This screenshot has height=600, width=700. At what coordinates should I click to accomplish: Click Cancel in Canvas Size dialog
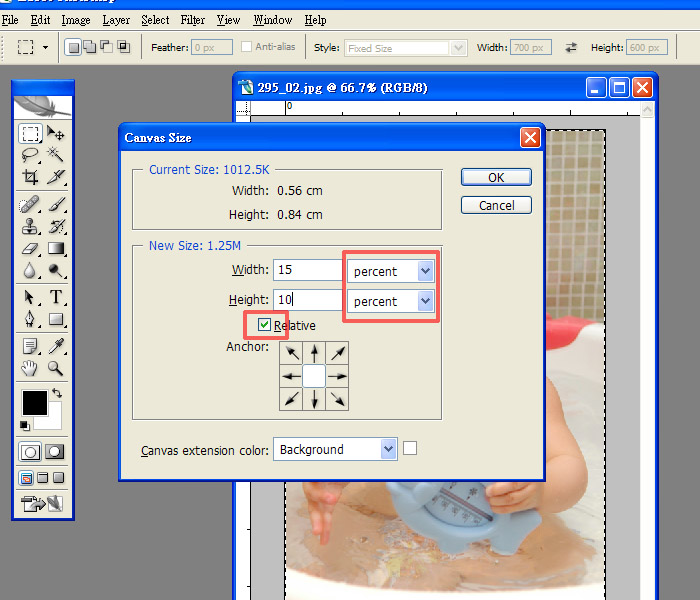coord(496,205)
